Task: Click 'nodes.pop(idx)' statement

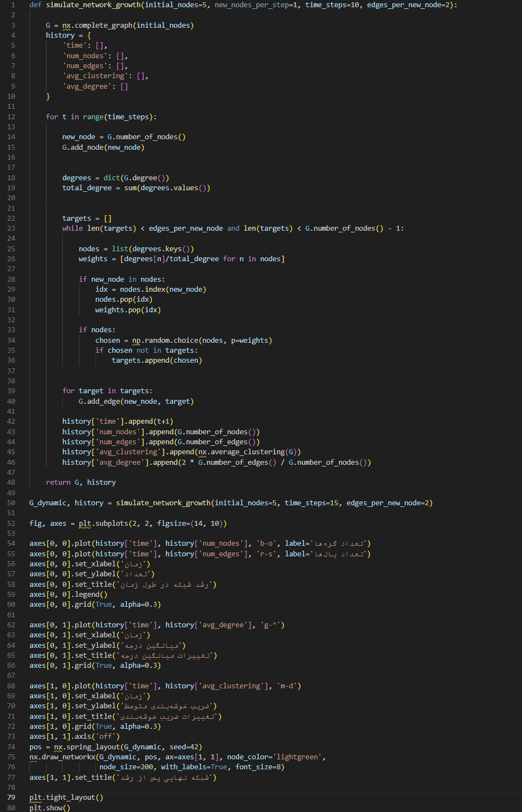Action: point(124,300)
